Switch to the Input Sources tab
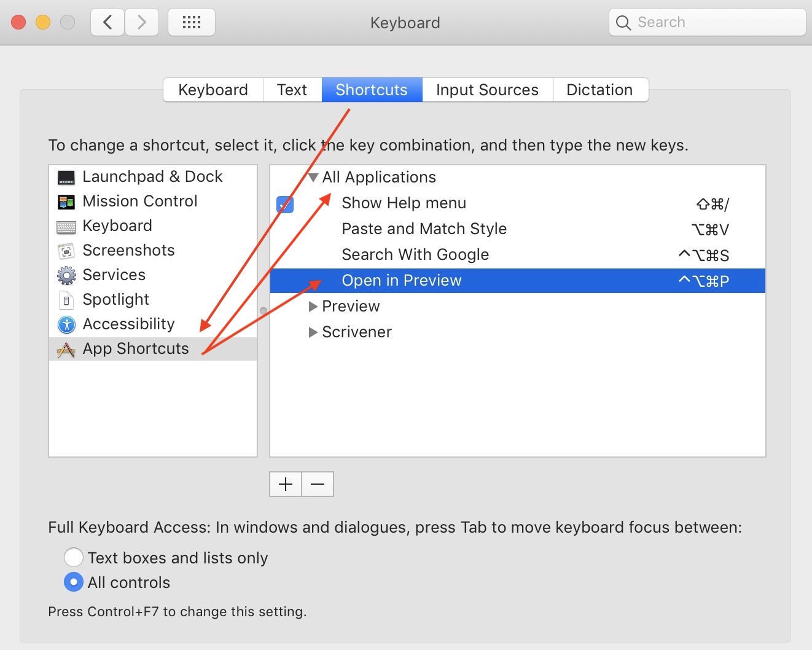The image size is (812, 650). point(487,90)
